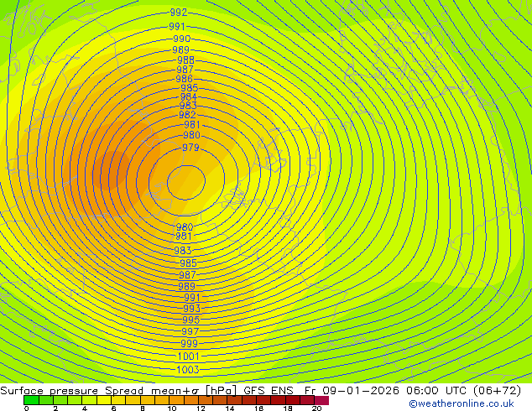This screenshot has width=532, height=411.
Task: Click the legend scale label 4
Action: pyautogui.click(x=85, y=408)
